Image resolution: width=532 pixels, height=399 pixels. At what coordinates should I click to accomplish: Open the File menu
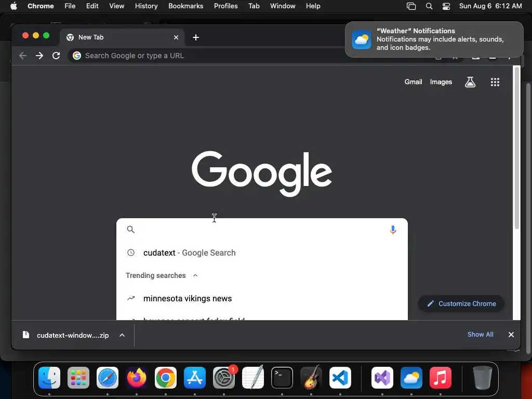(x=70, y=6)
